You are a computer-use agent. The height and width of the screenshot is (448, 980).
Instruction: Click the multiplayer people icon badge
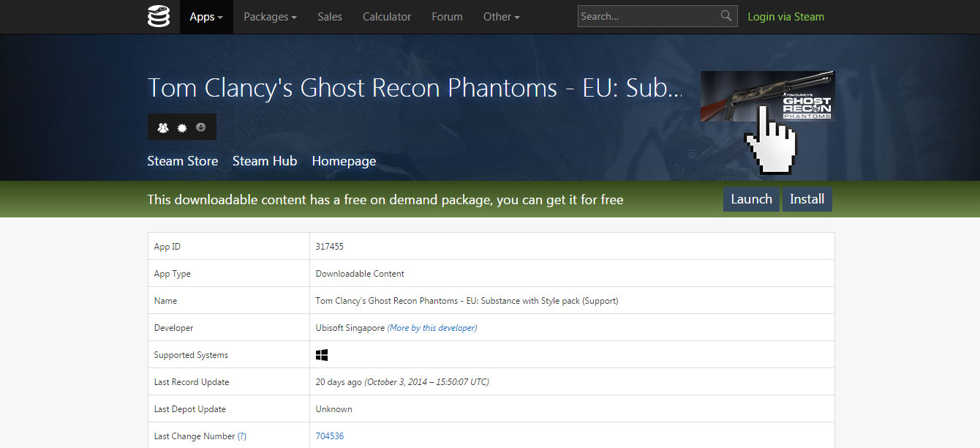(x=163, y=127)
